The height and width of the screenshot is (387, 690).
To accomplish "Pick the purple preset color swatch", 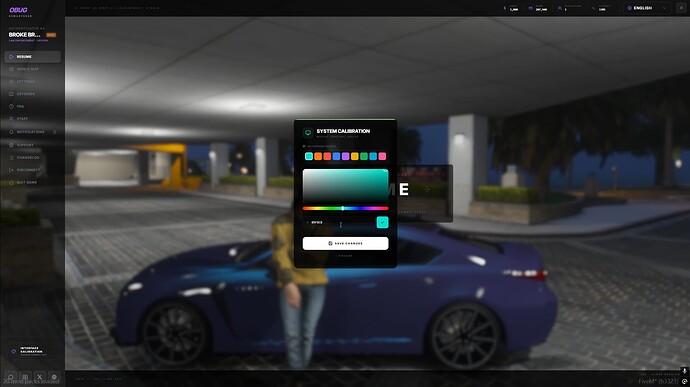I will coord(345,156).
